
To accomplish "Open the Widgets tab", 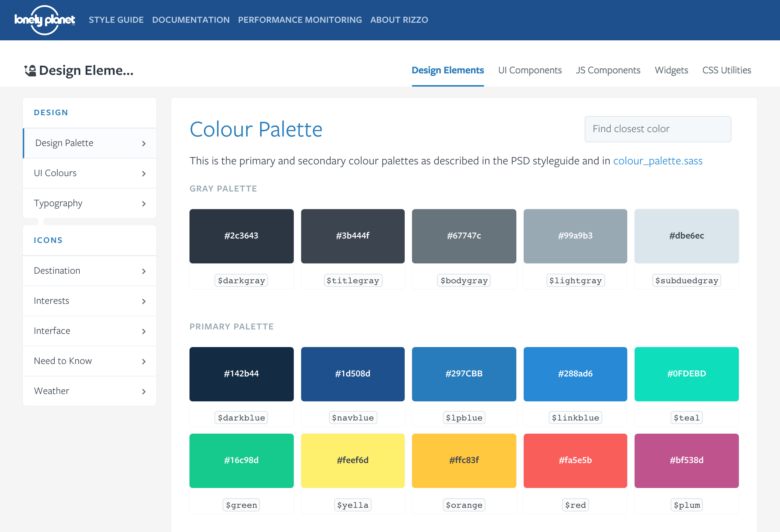I will (x=671, y=70).
